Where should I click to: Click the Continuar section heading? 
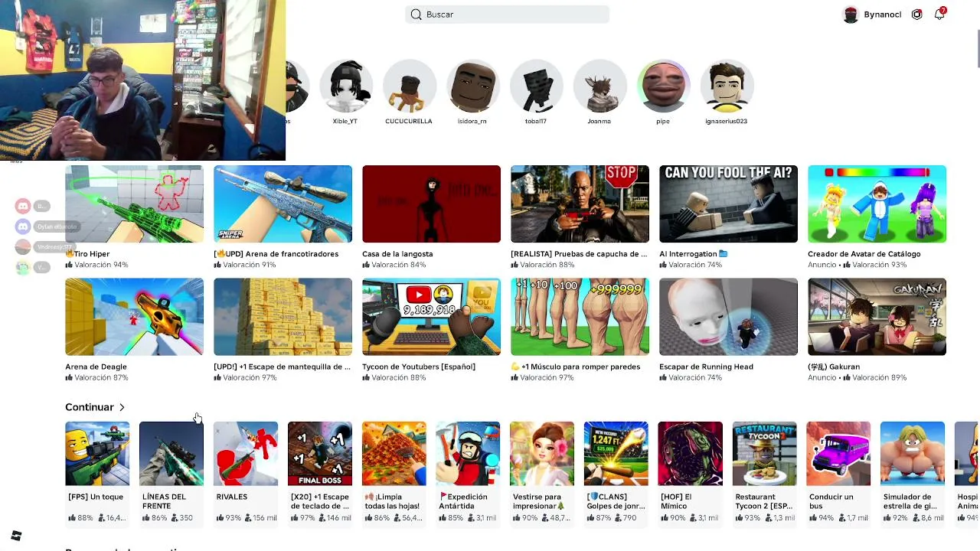(x=89, y=407)
